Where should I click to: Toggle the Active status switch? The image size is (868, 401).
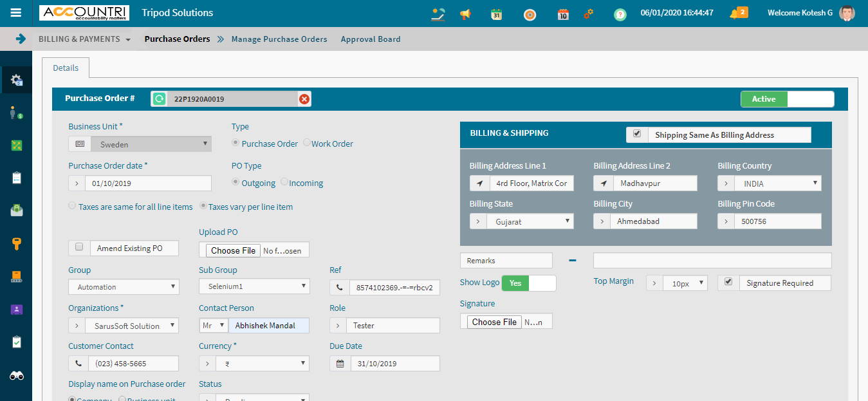pos(788,99)
